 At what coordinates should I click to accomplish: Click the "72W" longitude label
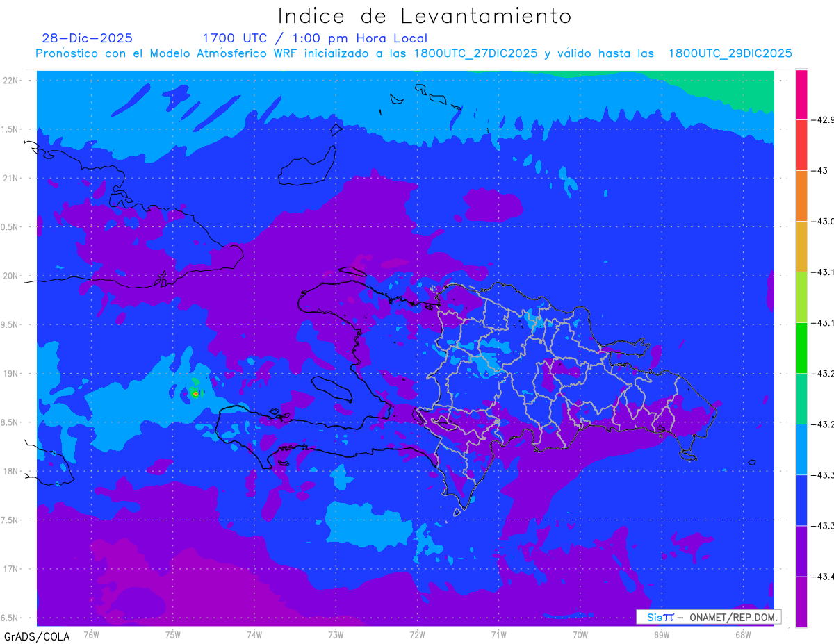coord(417,634)
